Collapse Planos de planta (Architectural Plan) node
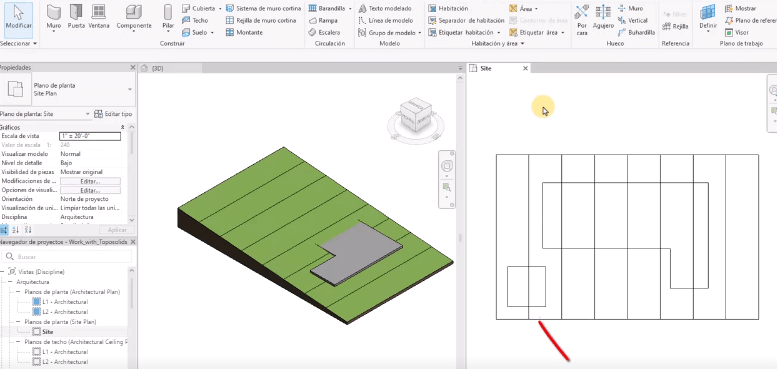Viewport: 777px width, 369px height. [x=19, y=292]
